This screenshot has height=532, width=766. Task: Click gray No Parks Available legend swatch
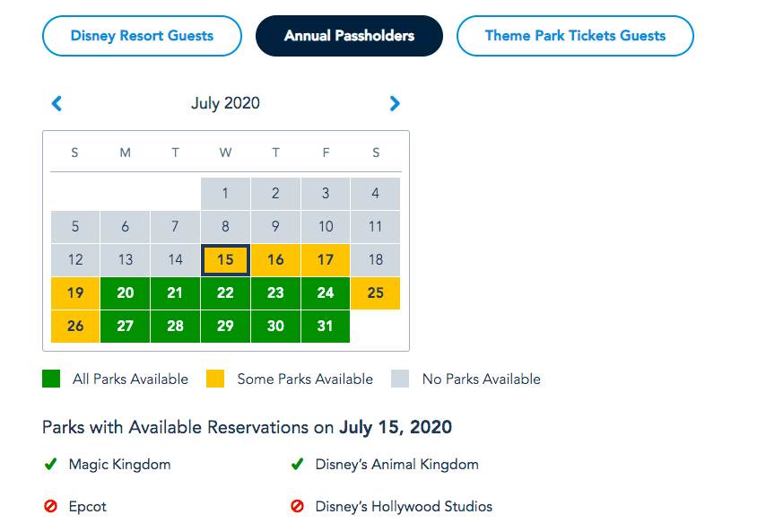400,379
